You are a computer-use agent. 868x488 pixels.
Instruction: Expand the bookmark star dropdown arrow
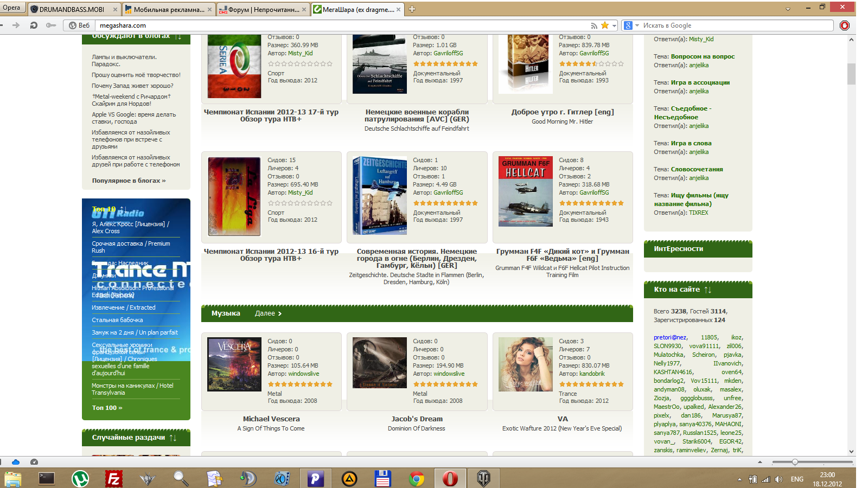pyautogui.click(x=614, y=25)
